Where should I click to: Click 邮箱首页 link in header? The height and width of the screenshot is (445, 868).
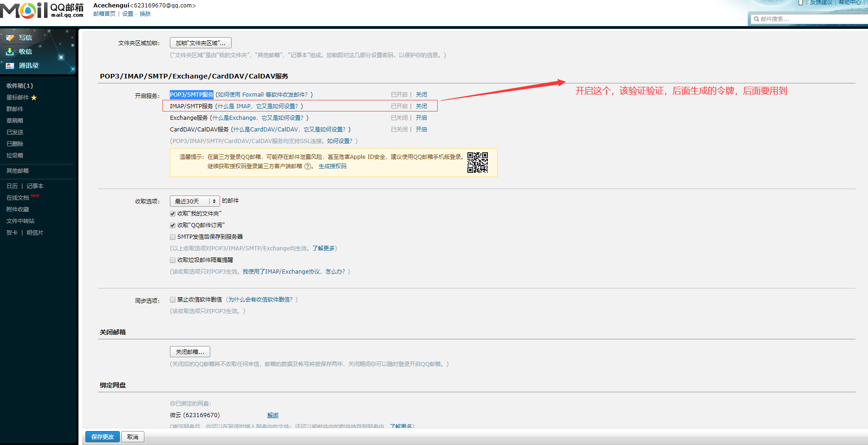click(104, 14)
